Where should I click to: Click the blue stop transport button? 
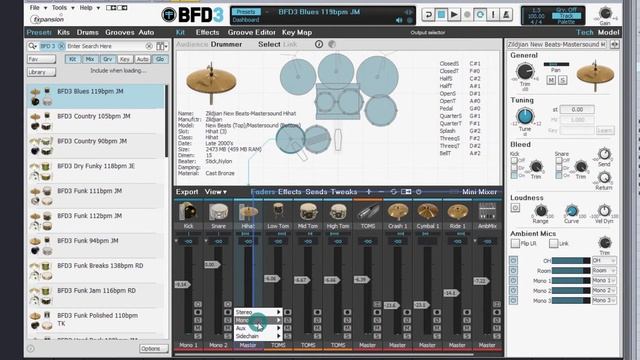(441, 15)
